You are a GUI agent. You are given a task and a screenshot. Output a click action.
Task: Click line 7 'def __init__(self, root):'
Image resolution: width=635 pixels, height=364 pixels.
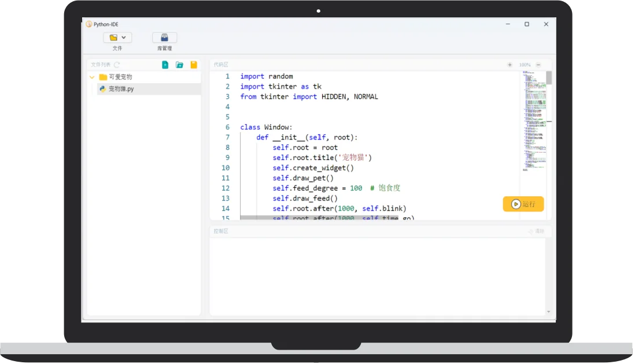pos(307,138)
